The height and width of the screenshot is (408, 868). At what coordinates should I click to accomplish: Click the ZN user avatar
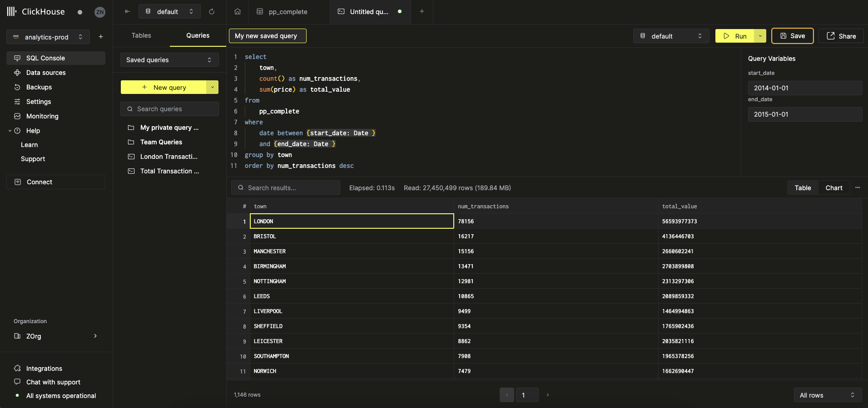click(x=100, y=12)
